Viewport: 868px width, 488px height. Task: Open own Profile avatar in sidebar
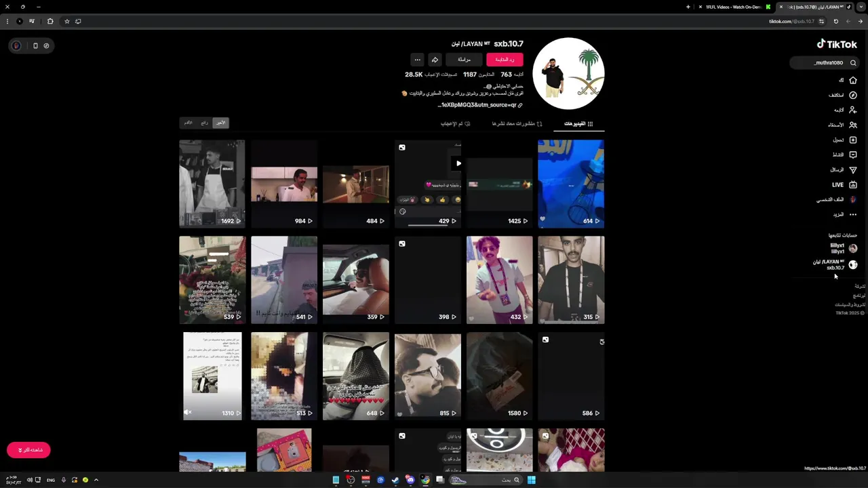pos(853,199)
